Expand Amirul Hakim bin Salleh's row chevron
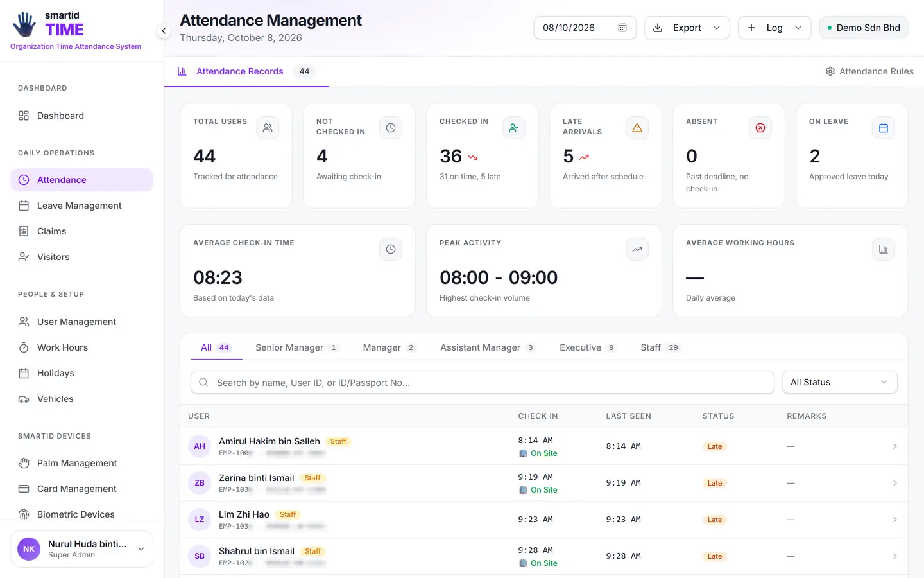 click(894, 446)
